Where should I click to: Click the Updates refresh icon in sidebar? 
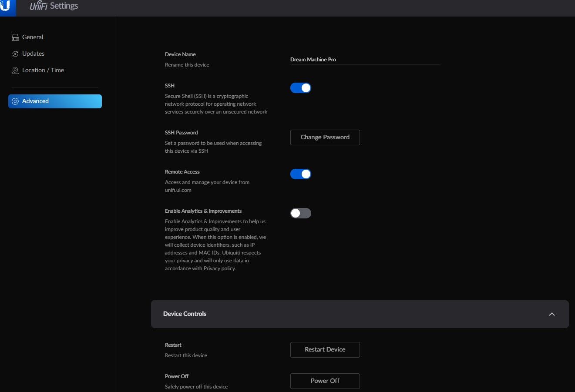click(x=15, y=54)
